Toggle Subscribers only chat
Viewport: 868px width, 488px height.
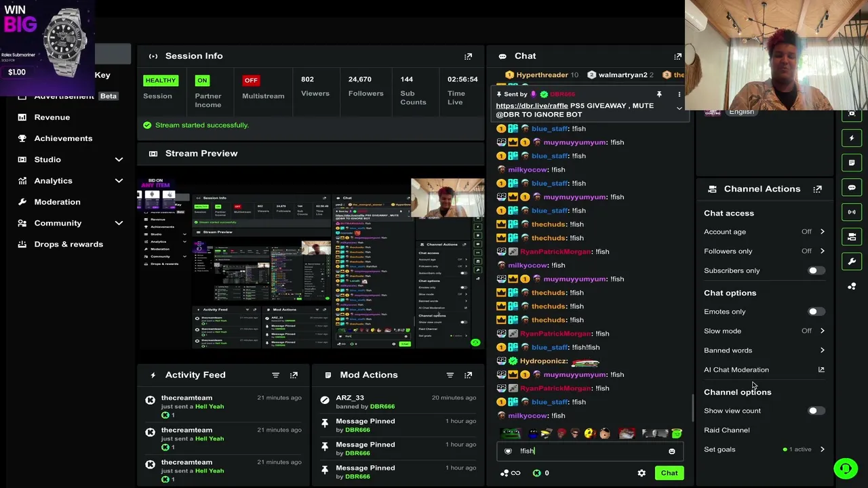[x=816, y=270]
